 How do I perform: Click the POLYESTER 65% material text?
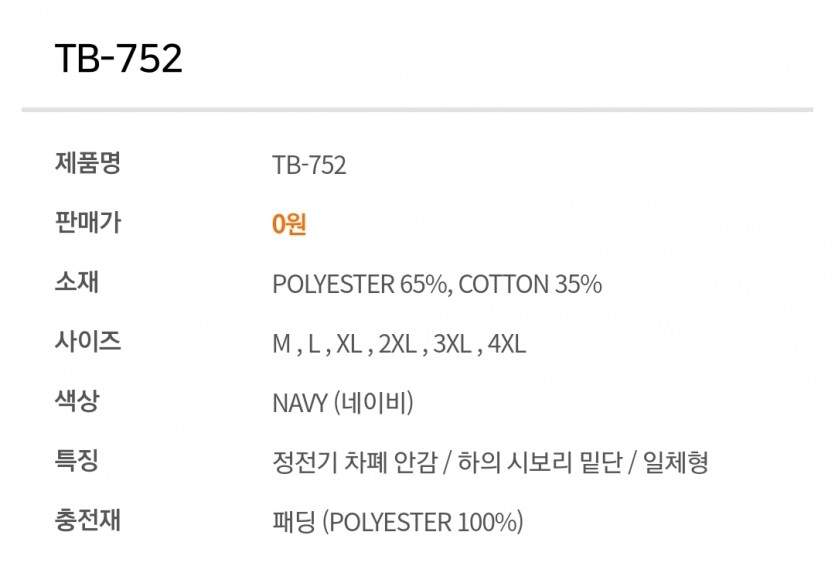[x=362, y=285]
